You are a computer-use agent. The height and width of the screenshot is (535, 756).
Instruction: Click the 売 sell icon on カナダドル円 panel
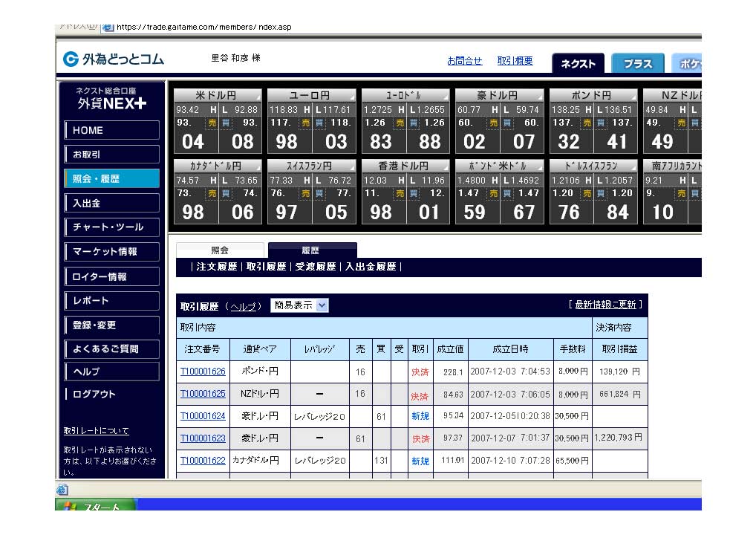212,193
